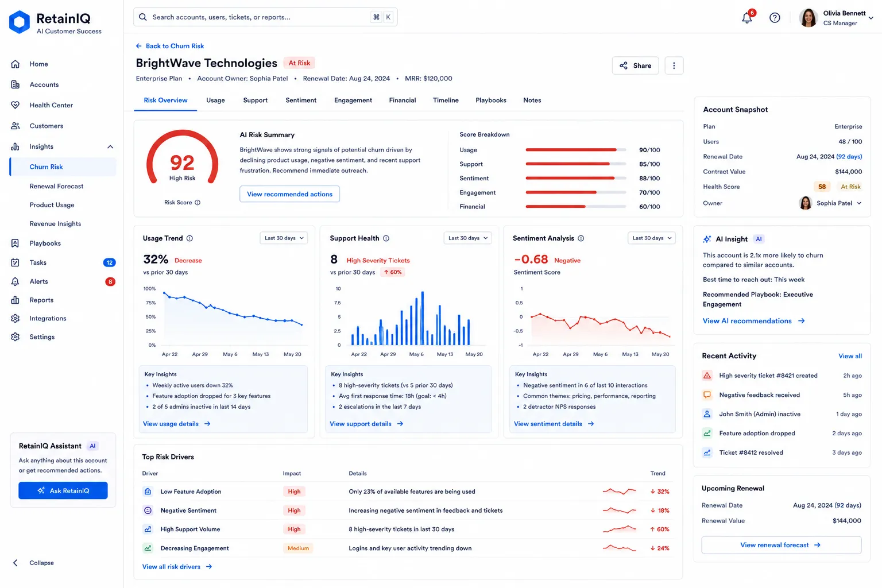Open the three-dot more options menu
The image size is (882, 588).
click(674, 65)
